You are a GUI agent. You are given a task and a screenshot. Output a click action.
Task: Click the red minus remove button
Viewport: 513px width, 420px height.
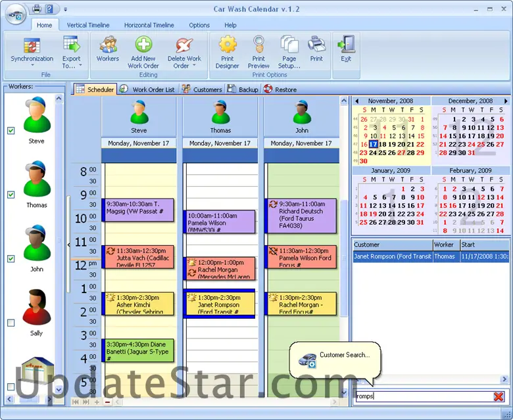point(108,402)
